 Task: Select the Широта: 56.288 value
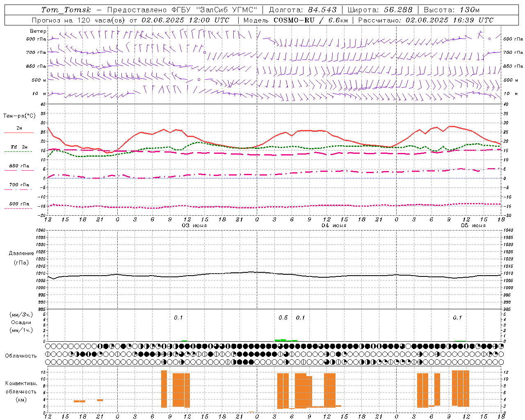click(380, 10)
